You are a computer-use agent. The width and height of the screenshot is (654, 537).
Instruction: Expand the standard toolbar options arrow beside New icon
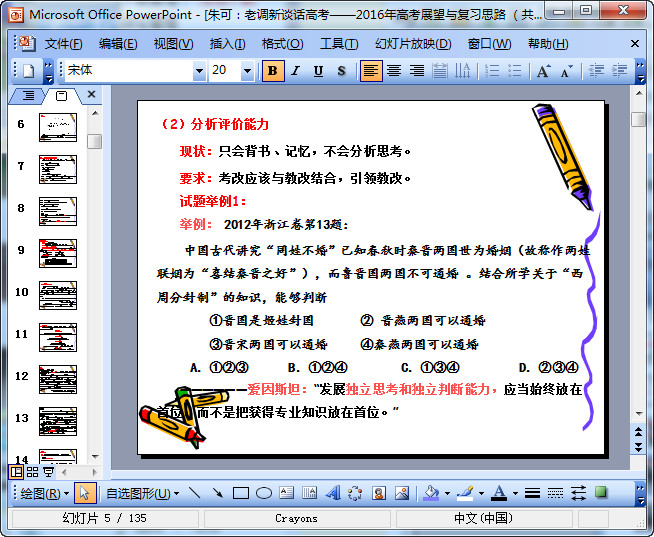(x=48, y=72)
